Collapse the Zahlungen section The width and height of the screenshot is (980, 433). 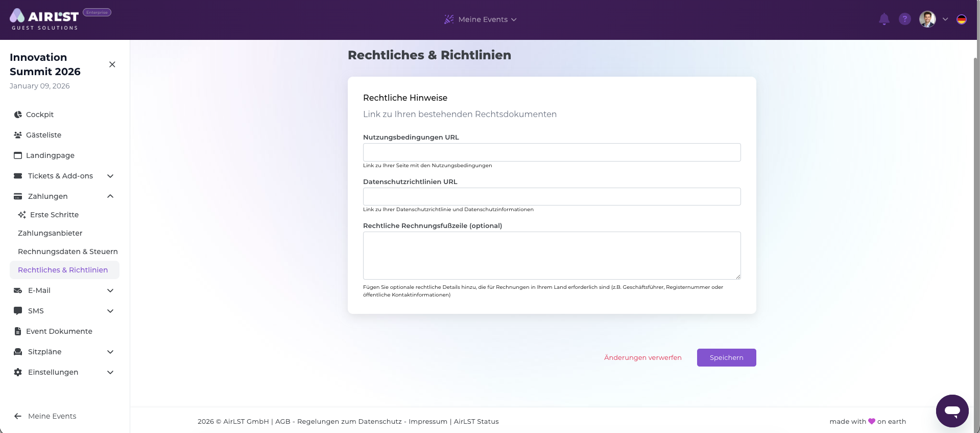click(x=110, y=196)
